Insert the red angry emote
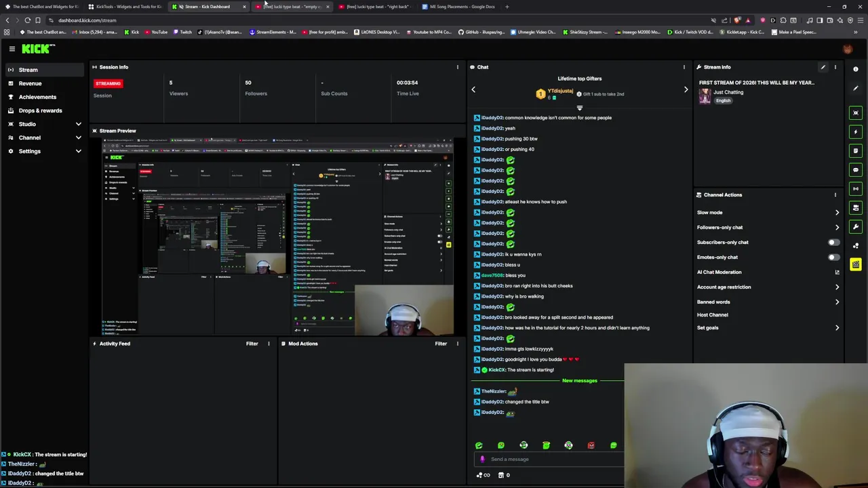Image resolution: width=868 pixels, height=488 pixels. pos(591,445)
